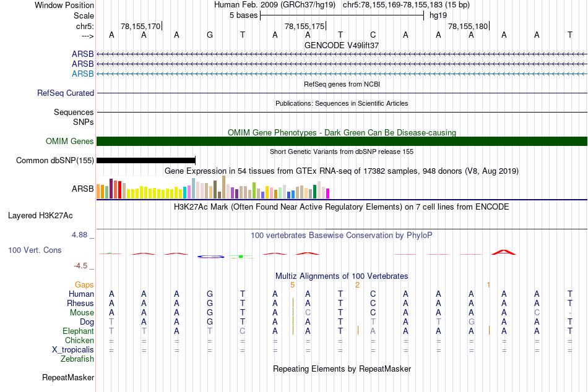The width and height of the screenshot is (588, 392).
Task: Click the 100 Vert. Cons label
Action: (x=35, y=250)
